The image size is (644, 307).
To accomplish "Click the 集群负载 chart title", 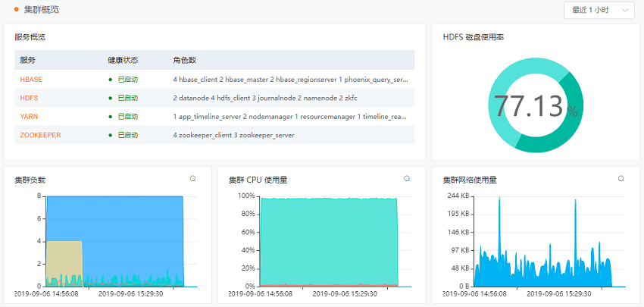I will click(30, 180).
